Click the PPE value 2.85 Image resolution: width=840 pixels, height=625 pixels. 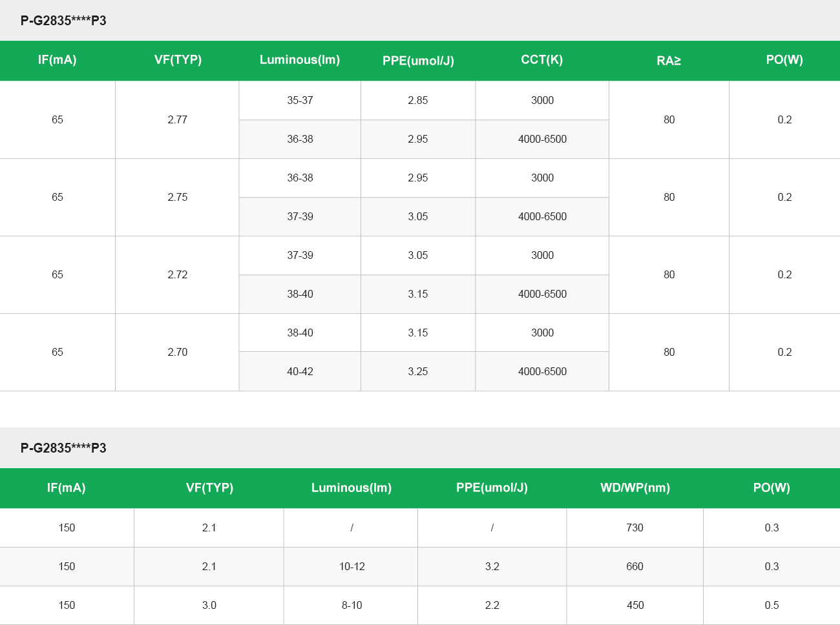[417, 100]
